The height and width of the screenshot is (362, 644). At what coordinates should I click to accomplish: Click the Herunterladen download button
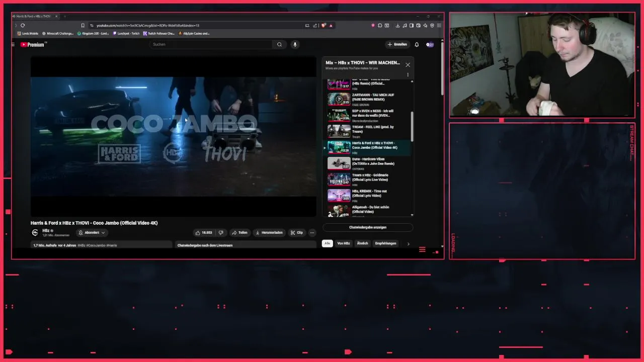click(x=269, y=233)
